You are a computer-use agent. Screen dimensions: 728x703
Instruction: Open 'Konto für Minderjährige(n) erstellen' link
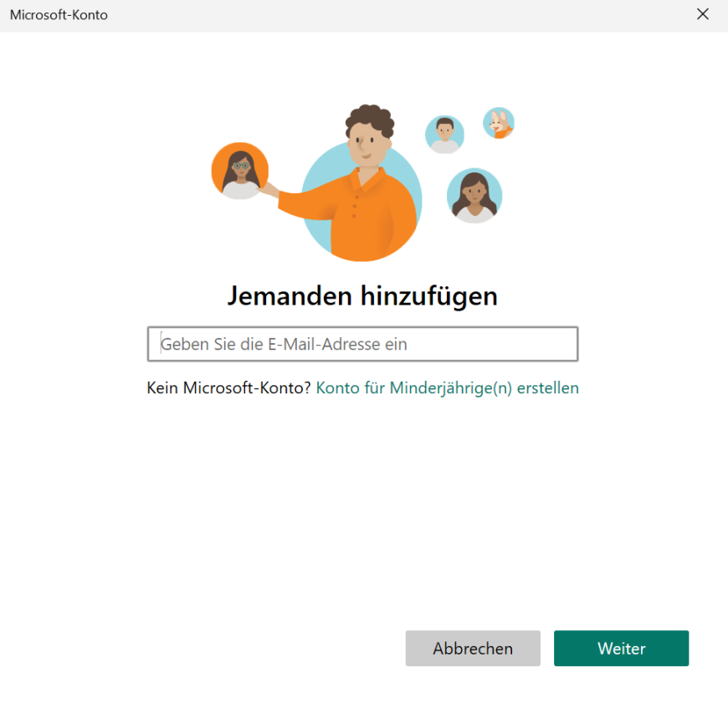pyautogui.click(x=447, y=388)
